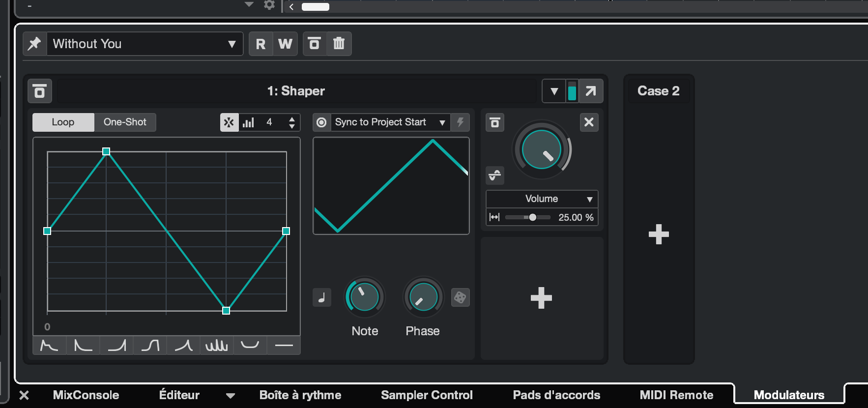Click the pin icon beside Without You
The height and width of the screenshot is (408, 868).
click(x=35, y=44)
